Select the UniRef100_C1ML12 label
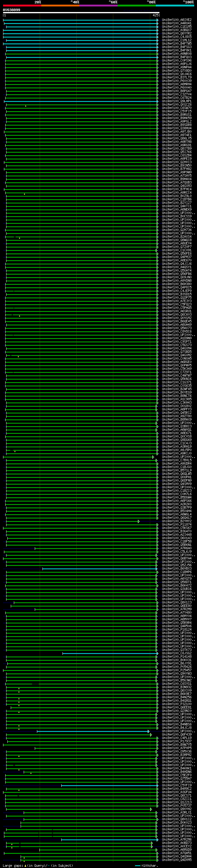 coord(177,40)
